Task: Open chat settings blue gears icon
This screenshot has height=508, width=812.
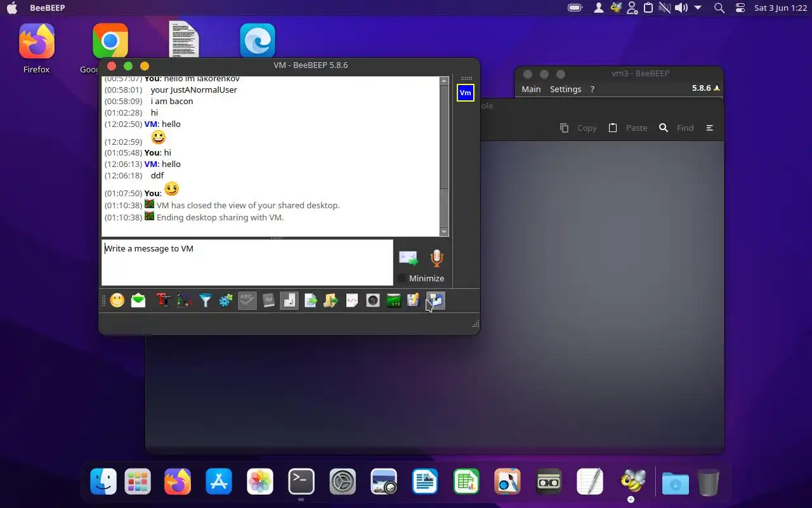Action: tap(226, 300)
